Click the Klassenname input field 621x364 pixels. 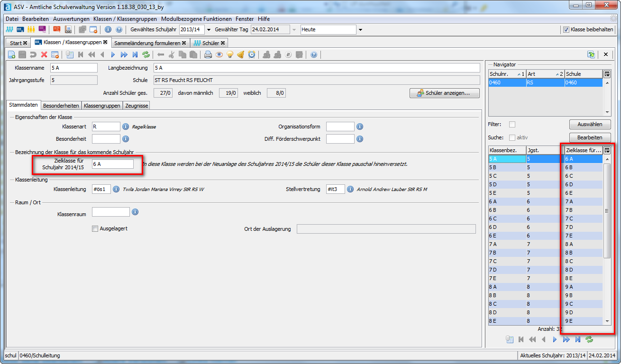point(73,68)
